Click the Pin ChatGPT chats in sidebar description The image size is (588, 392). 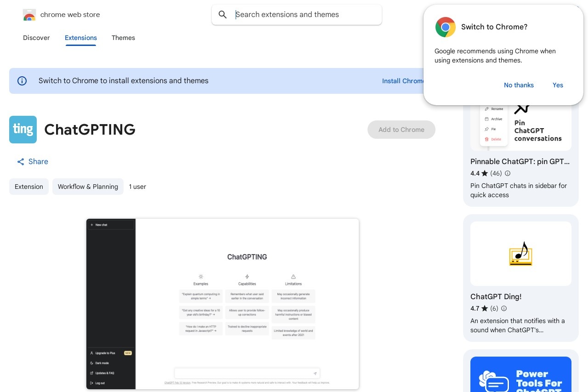tap(519, 190)
